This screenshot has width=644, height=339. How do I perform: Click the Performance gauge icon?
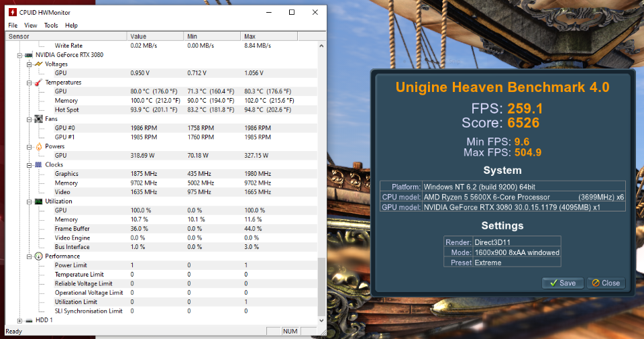[39, 256]
